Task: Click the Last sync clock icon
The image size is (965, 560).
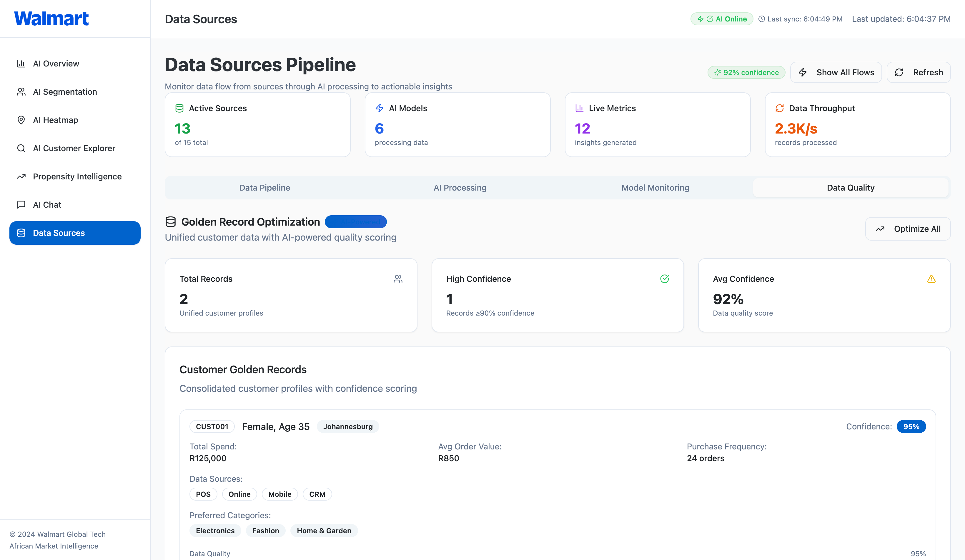Action: point(762,19)
